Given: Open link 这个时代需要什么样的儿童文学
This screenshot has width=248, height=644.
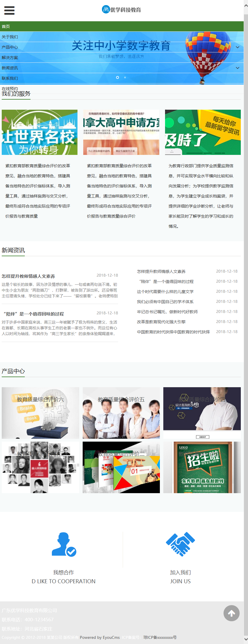Looking at the screenshot, I should click(x=165, y=292).
